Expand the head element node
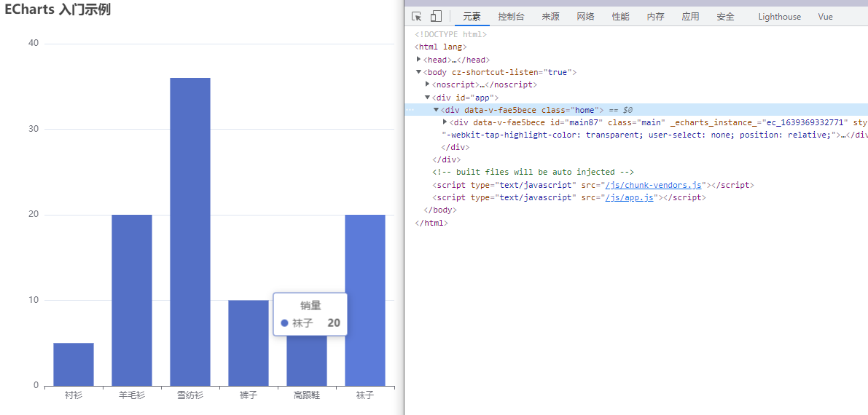 418,59
